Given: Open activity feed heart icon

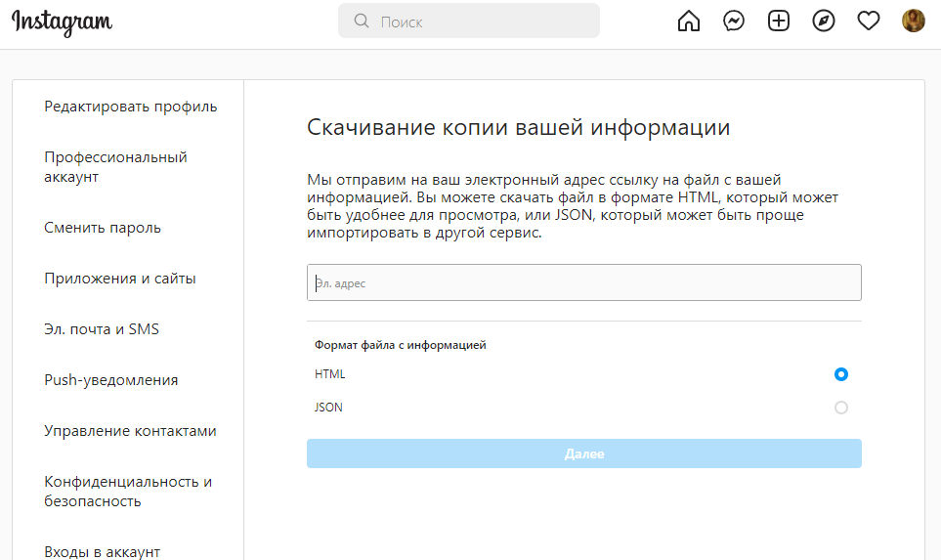Looking at the screenshot, I should (869, 21).
